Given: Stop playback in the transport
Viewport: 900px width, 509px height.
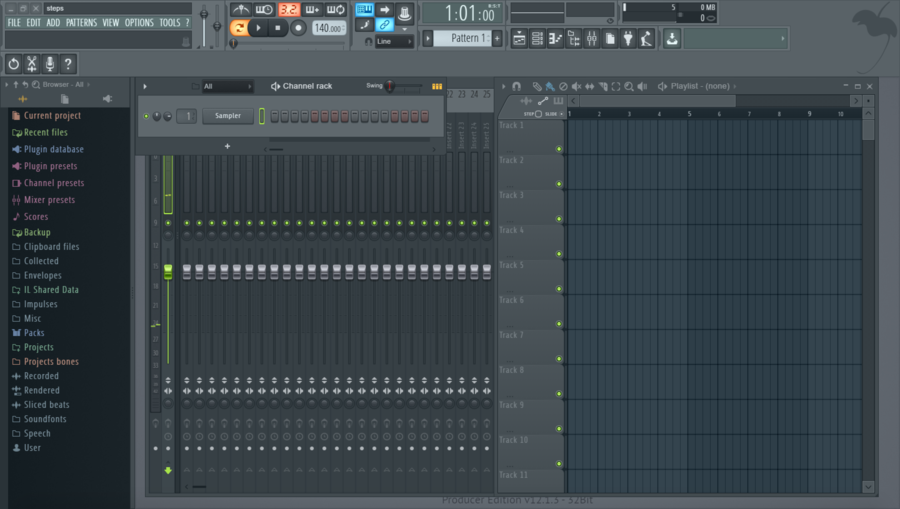Looking at the screenshot, I should click(278, 28).
